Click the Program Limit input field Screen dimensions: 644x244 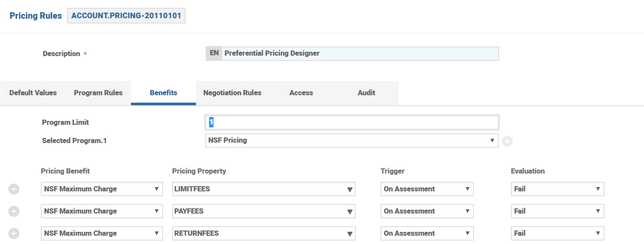tap(351, 123)
